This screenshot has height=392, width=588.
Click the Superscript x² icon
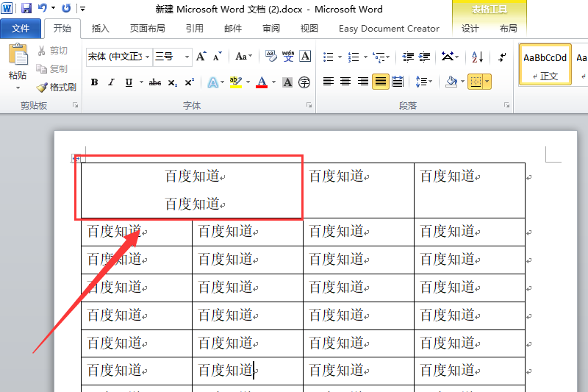[x=190, y=82]
